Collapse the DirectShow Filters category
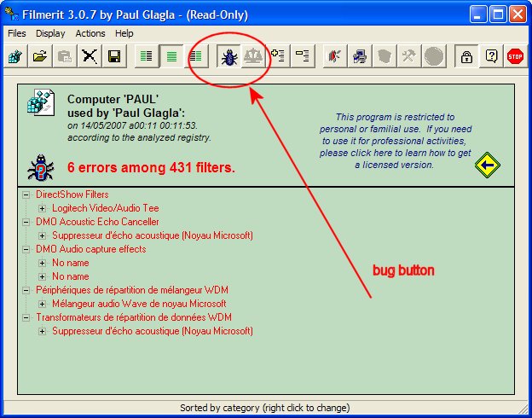Viewport: 532px width, 418px height. pyautogui.click(x=26, y=194)
